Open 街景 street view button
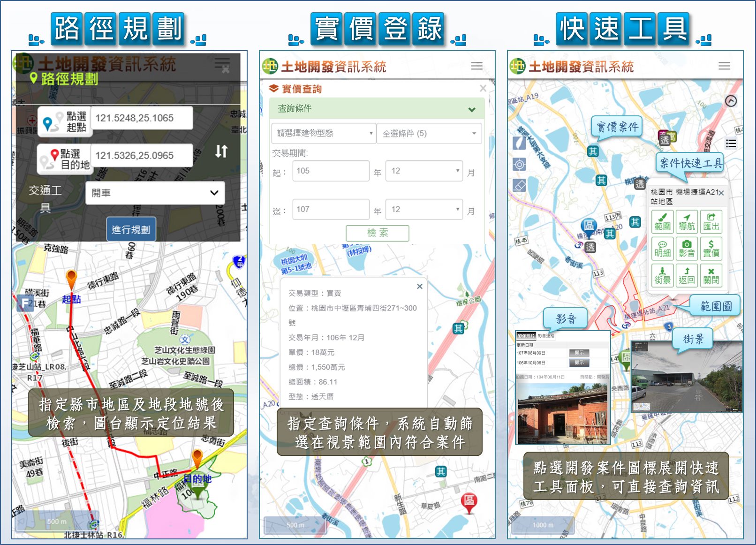Screen dimensions: 756x545 [662, 275]
